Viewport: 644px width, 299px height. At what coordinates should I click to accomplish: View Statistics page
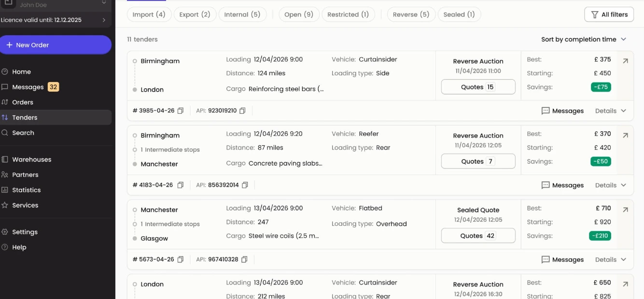point(56,190)
